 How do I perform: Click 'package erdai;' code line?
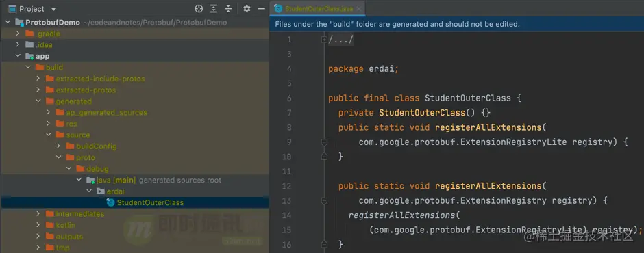point(364,69)
